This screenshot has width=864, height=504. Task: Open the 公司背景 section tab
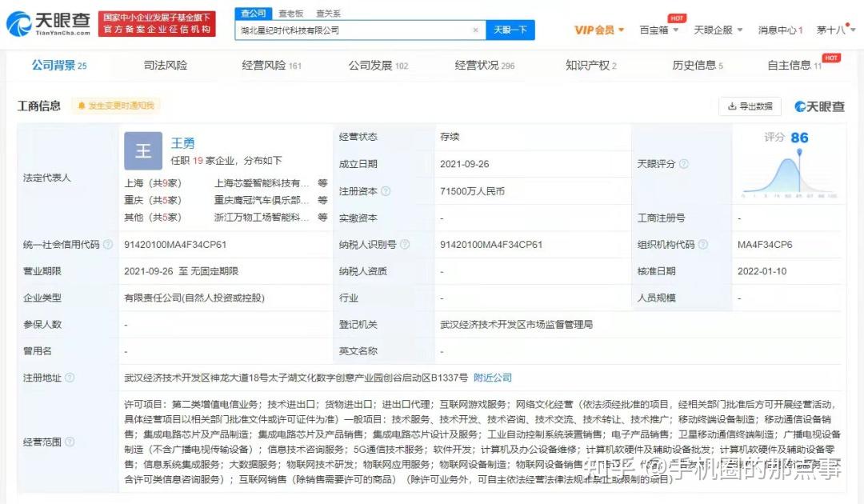[59, 66]
